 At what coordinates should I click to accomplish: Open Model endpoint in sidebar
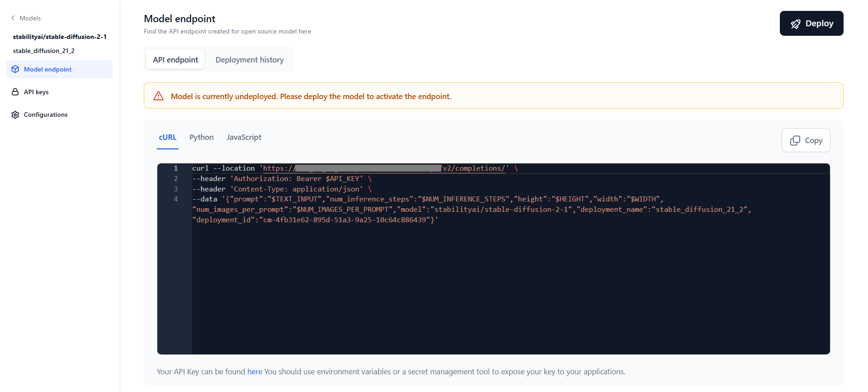[60, 69]
